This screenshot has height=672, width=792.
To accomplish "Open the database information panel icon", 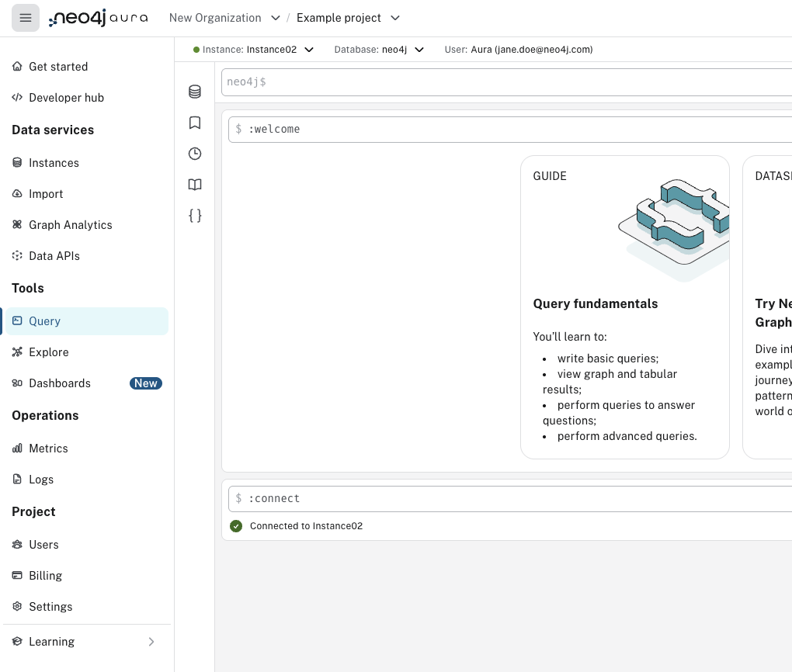I will tap(195, 92).
